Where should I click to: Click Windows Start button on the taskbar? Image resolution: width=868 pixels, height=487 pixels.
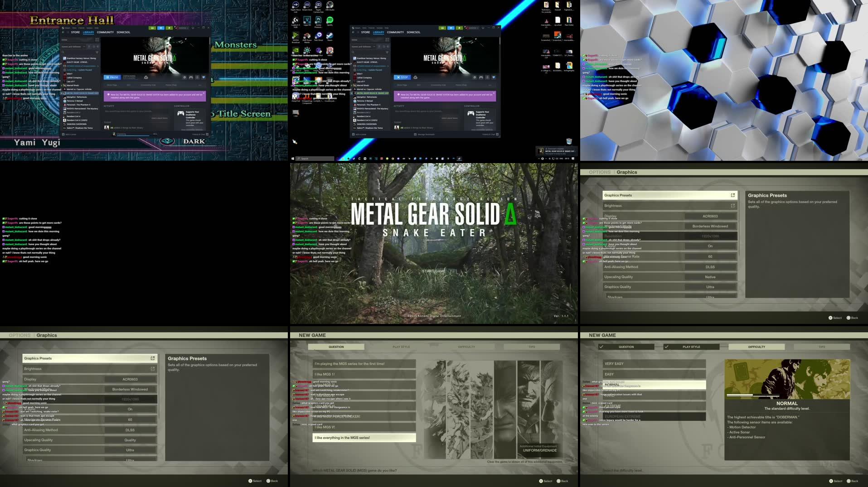(x=292, y=159)
